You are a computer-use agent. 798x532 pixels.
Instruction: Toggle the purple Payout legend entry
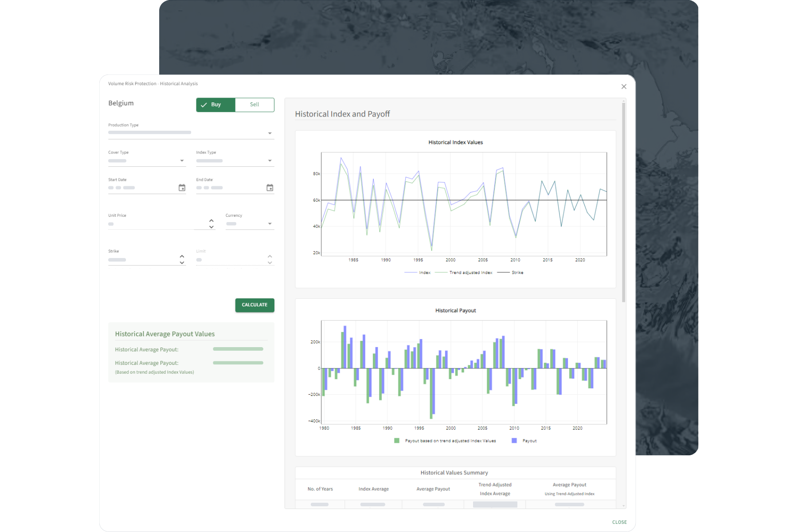tap(524, 441)
